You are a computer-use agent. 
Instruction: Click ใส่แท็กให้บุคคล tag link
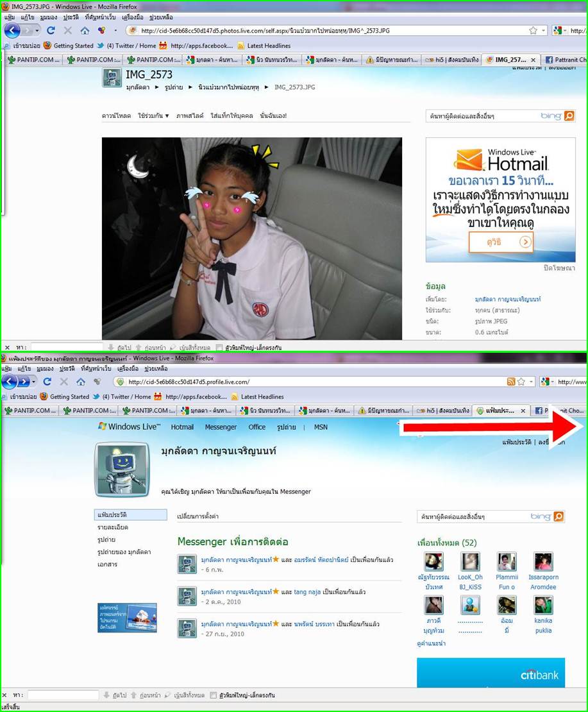[x=231, y=116]
